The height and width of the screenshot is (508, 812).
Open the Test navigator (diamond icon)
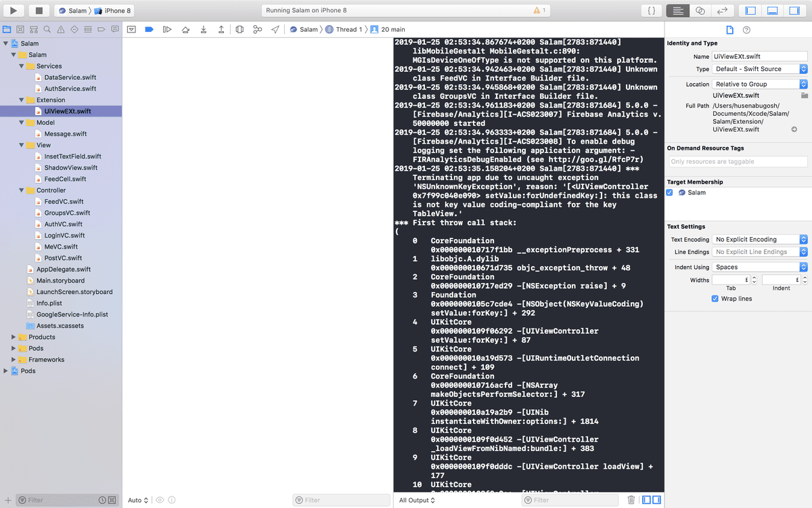pyautogui.click(x=74, y=29)
